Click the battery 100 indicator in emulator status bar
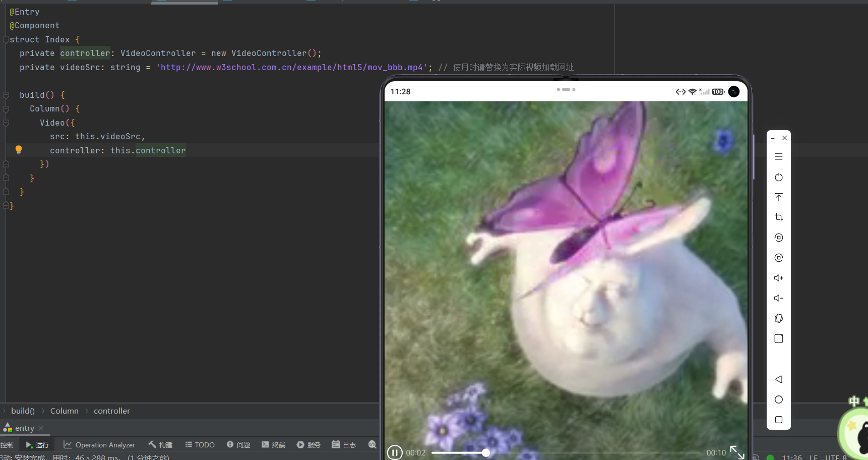The image size is (868, 460). click(718, 92)
